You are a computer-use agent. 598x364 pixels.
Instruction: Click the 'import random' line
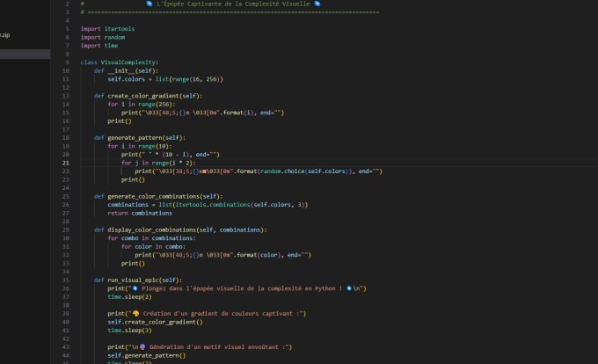click(103, 37)
